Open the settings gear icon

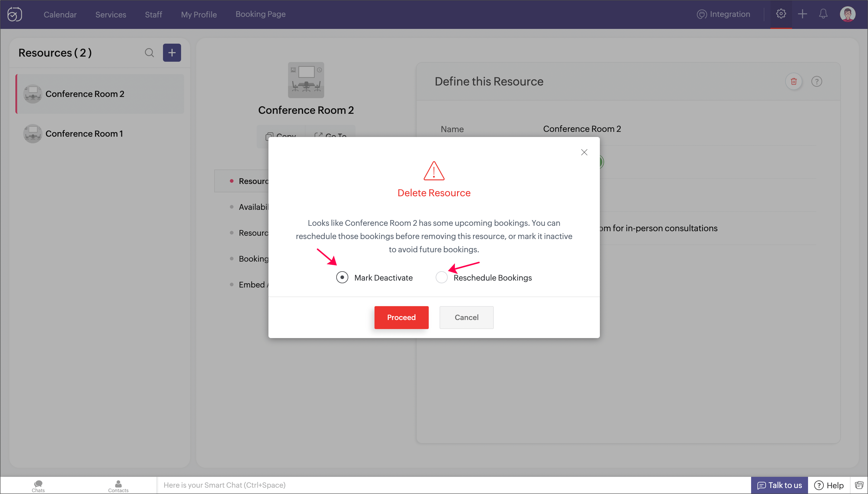tap(781, 14)
